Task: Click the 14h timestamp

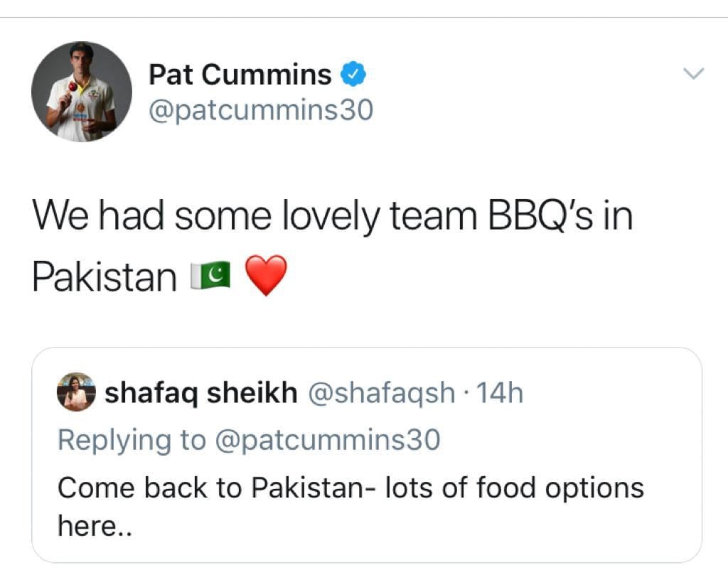Action: tap(499, 392)
